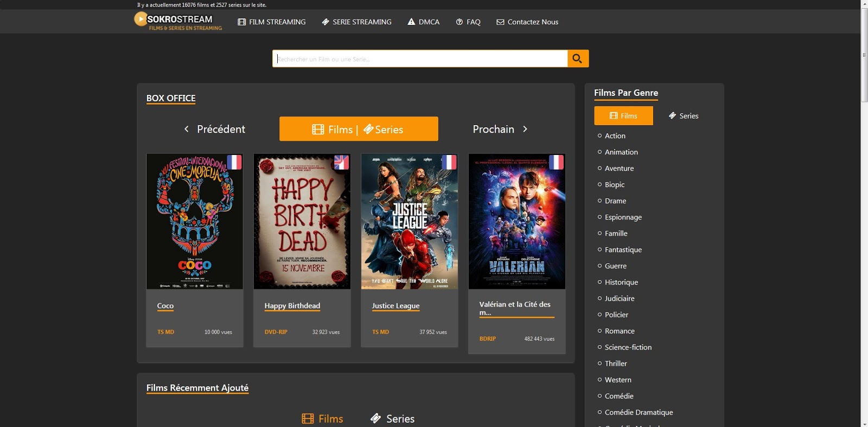The image size is (868, 427).
Task: Browse the Animation genre
Action: 621,152
